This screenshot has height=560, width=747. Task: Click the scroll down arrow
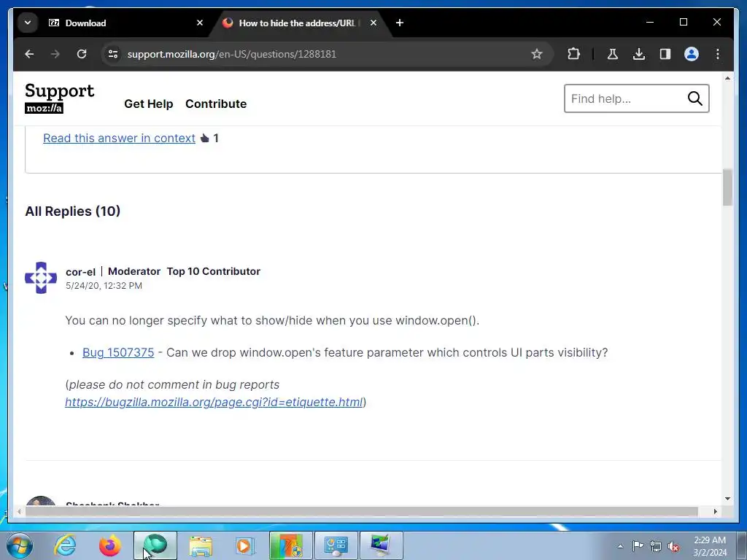pos(727,499)
